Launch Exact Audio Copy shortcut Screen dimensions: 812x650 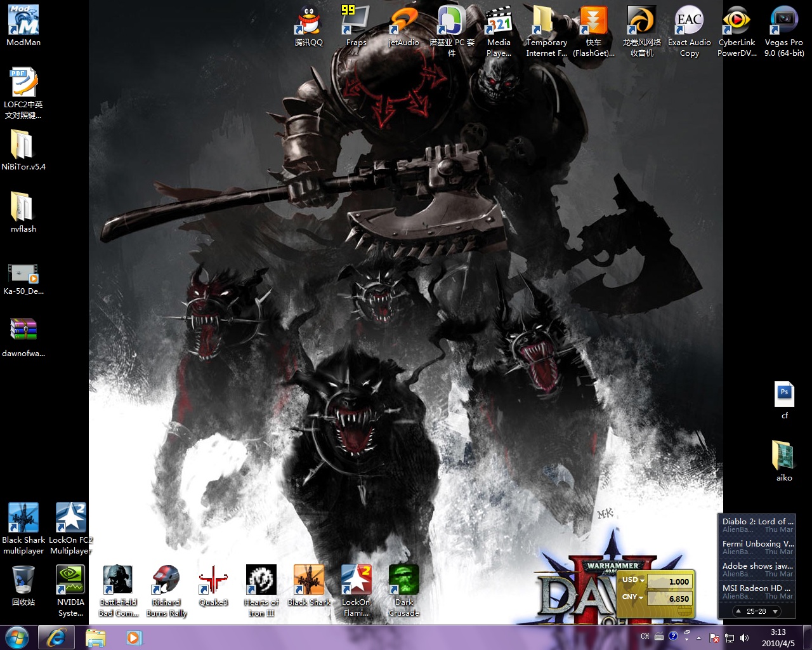point(690,31)
